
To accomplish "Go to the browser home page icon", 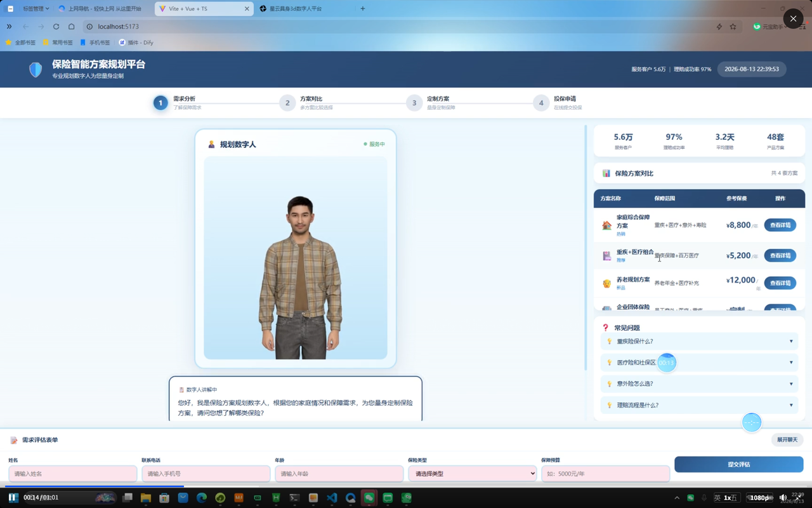I will coord(71,27).
